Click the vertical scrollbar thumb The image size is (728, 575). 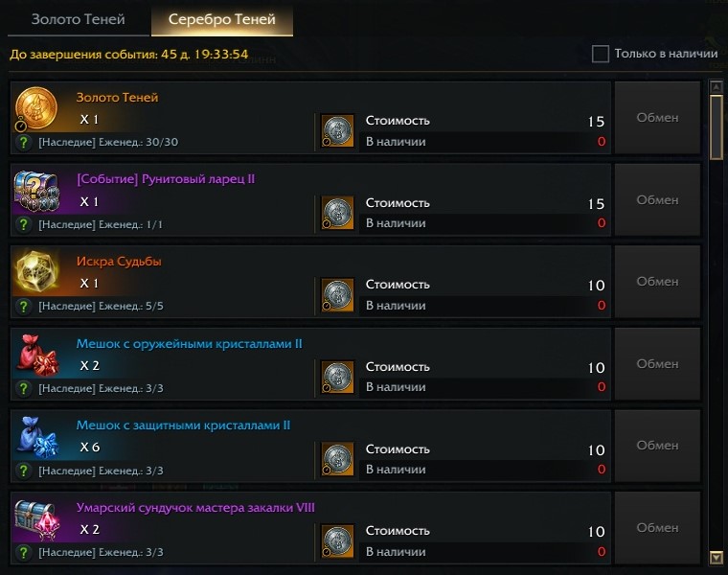[716, 125]
